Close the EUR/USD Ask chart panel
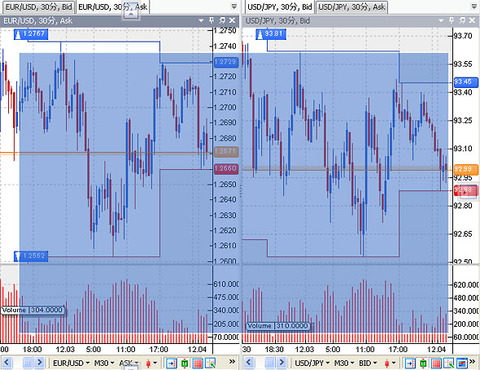This screenshot has width=480, height=370. (232, 21)
